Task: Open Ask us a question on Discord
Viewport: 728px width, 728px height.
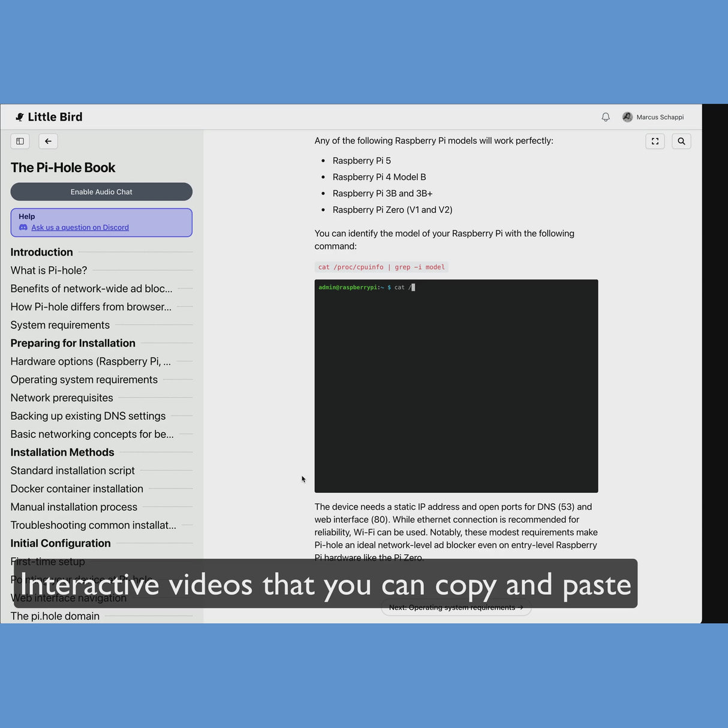Action: coord(80,228)
